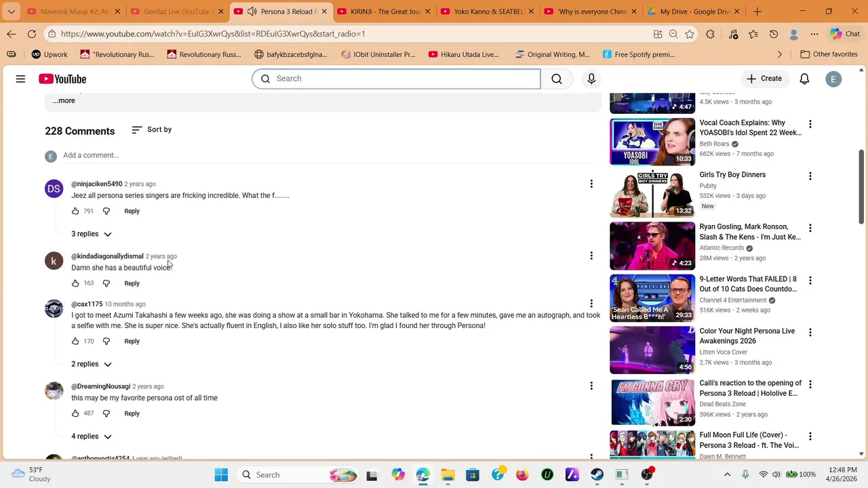
Task: Dislike the comment by @DreamingNousagi
Action: pyautogui.click(x=106, y=413)
